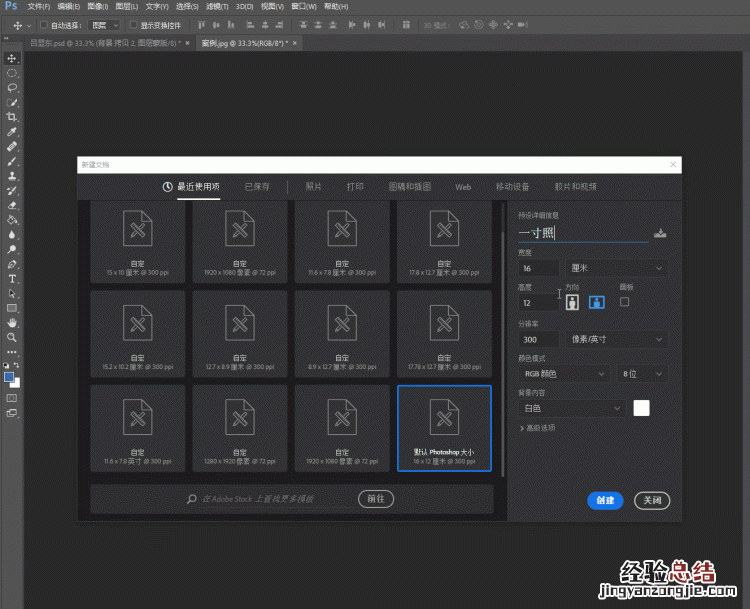The height and width of the screenshot is (609, 750).
Task: Select the Eyedropper tool
Action: (x=12, y=132)
